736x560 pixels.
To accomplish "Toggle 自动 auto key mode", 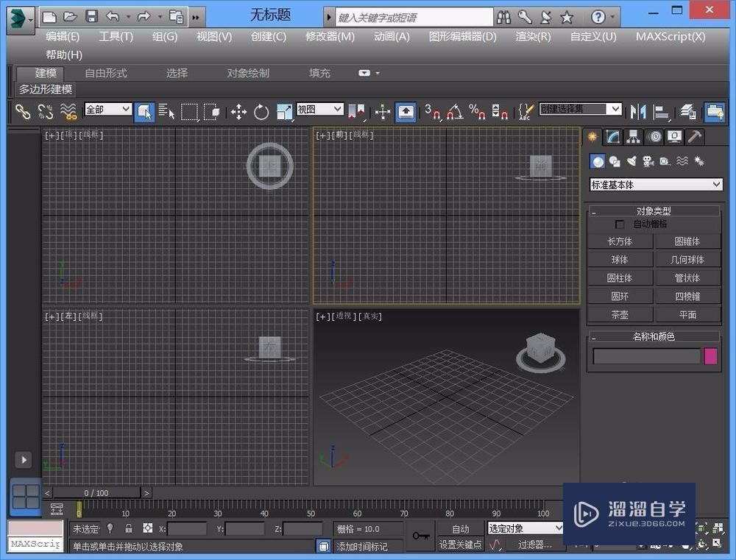I will (x=460, y=528).
